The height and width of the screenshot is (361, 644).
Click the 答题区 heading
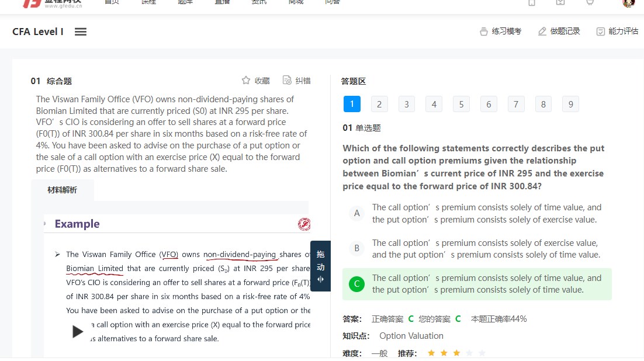pos(353,81)
